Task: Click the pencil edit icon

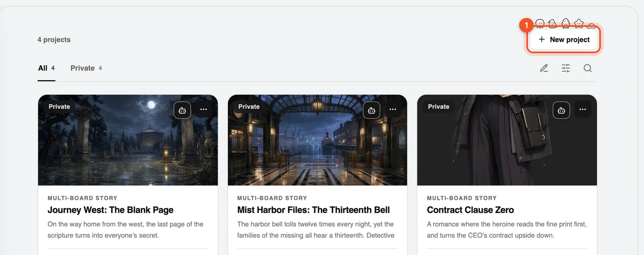Action: [544, 68]
